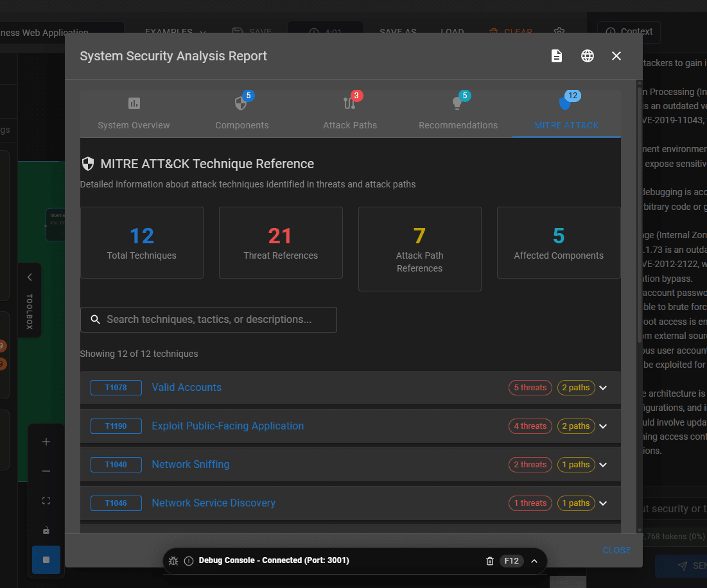
Task: Click '1 paths' chip on Network Service Discovery
Action: 576,503
